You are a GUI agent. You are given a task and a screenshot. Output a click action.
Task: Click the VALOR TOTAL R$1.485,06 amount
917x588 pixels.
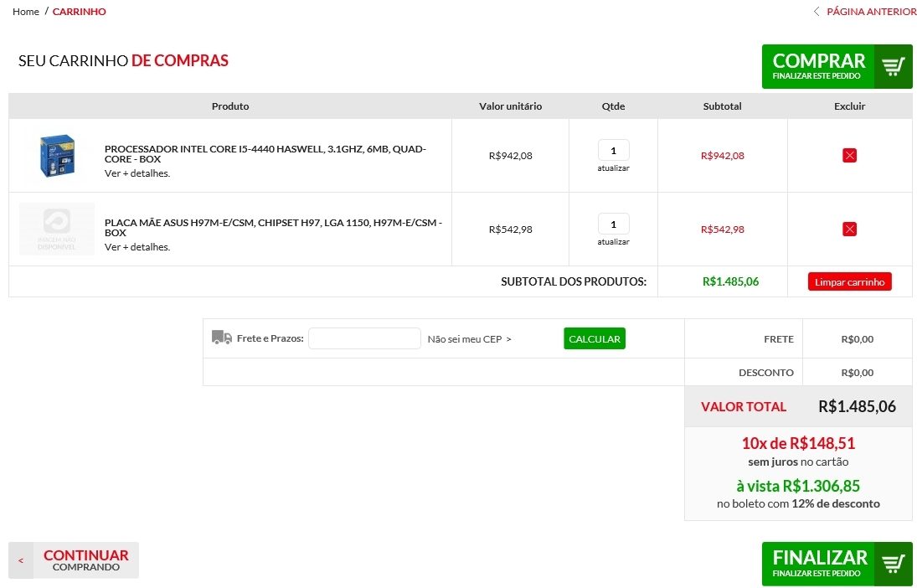tap(857, 406)
